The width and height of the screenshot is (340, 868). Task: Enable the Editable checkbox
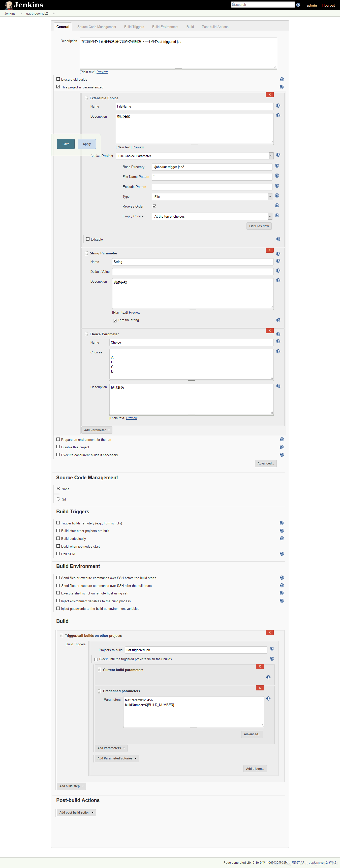(88, 239)
